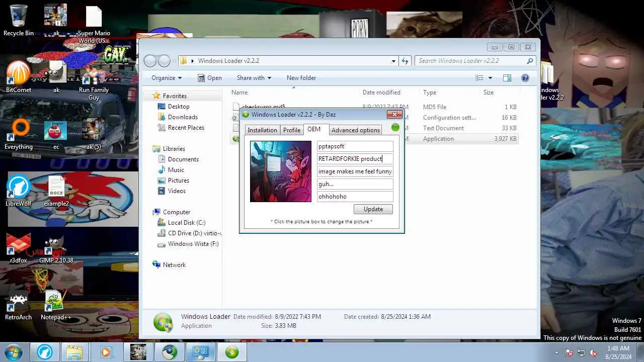Open the Action Center flag icon

coord(569,352)
